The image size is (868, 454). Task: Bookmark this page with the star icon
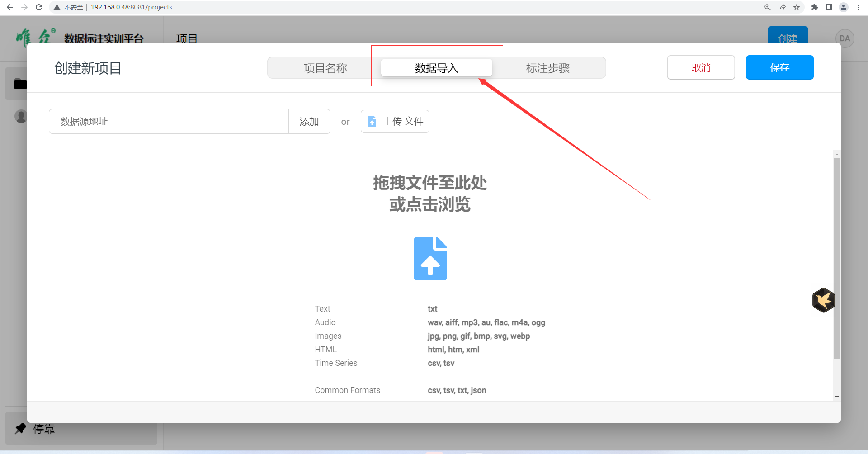tap(797, 7)
